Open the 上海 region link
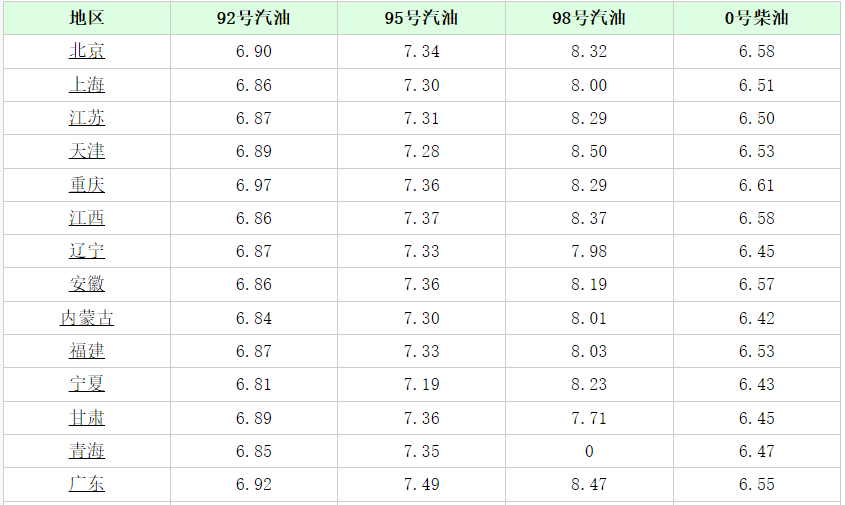 tap(87, 85)
